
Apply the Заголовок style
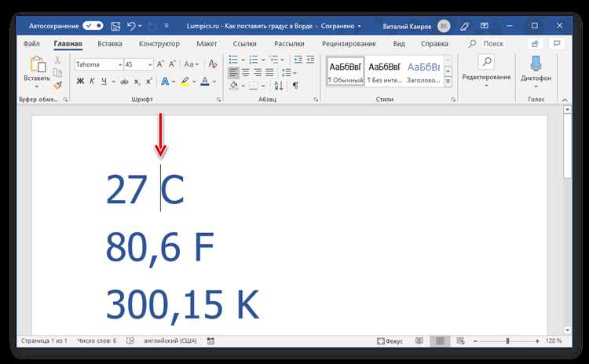point(423,72)
